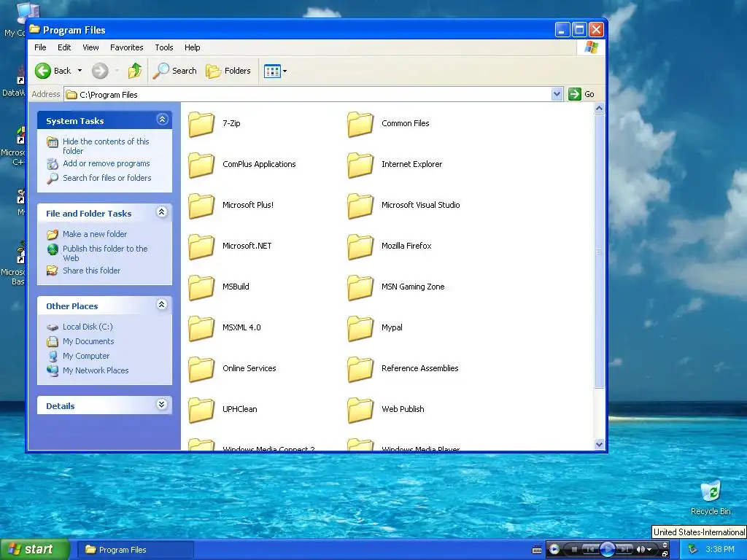The height and width of the screenshot is (560, 747).
Task: Select the ComPlus Applications folder icon
Action: tap(201, 165)
